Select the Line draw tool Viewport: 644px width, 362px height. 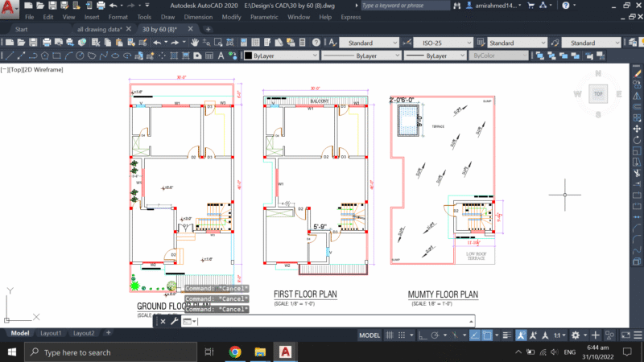pyautogui.click(x=9, y=56)
